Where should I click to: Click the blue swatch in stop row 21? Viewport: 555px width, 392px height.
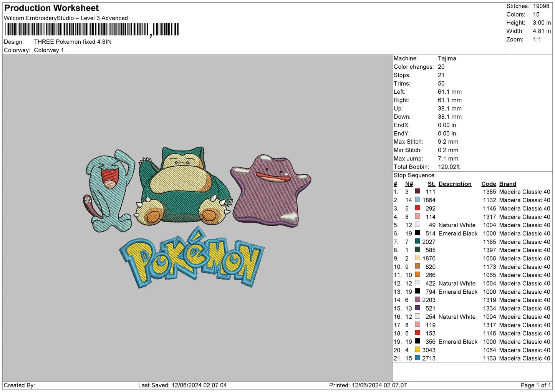click(x=417, y=358)
